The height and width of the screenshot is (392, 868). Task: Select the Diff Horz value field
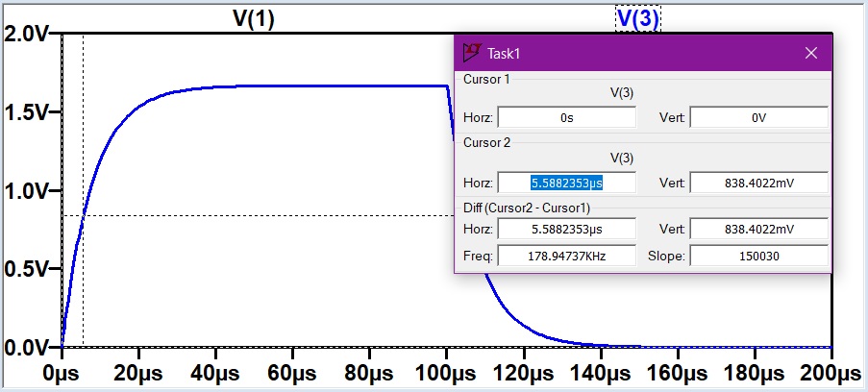[x=566, y=230]
